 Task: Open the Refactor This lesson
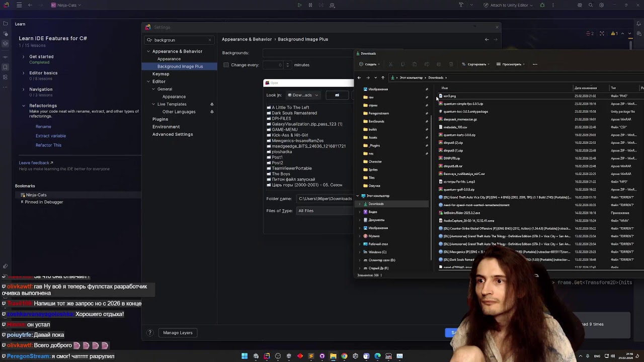[x=48, y=145]
